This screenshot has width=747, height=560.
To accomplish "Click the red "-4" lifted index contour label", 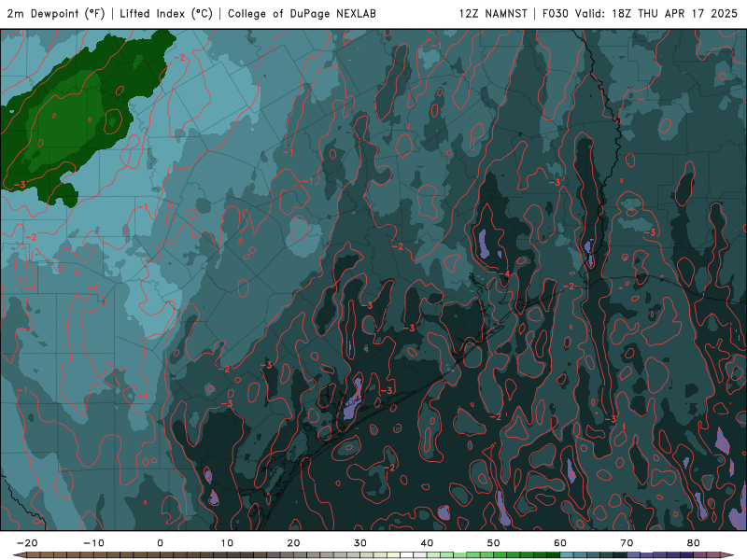I will (504, 274).
